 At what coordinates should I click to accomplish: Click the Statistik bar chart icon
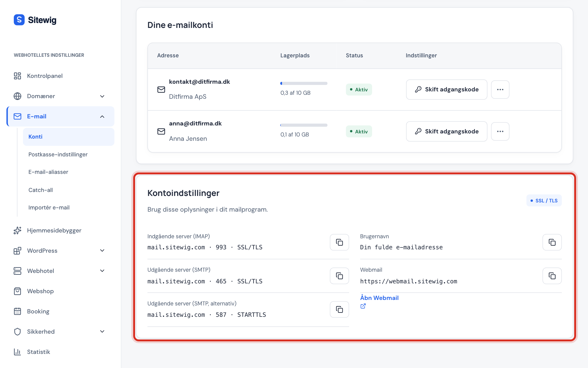pos(17,352)
